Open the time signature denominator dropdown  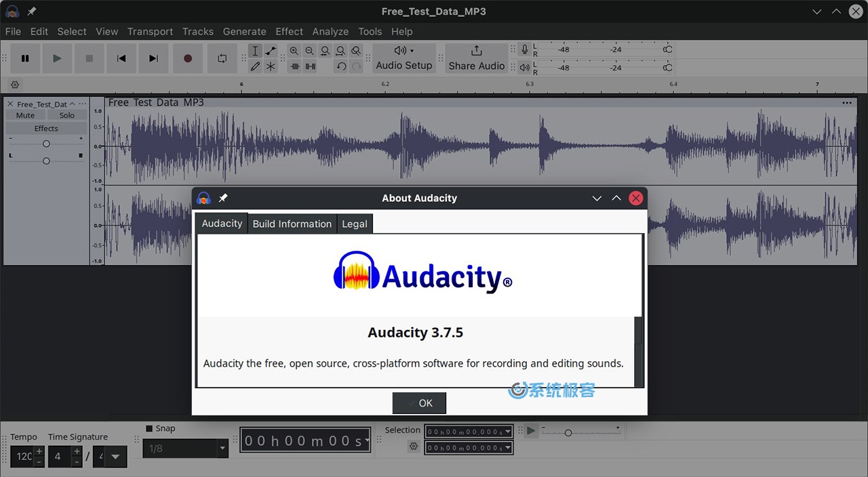(x=115, y=457)
